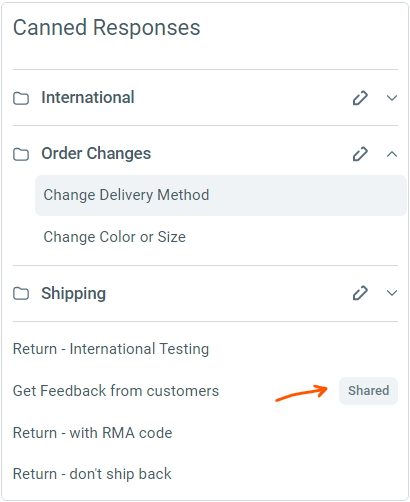Click the Order Changes folder icon
This screenshot has width=410, height=502.
pos(21,154)
